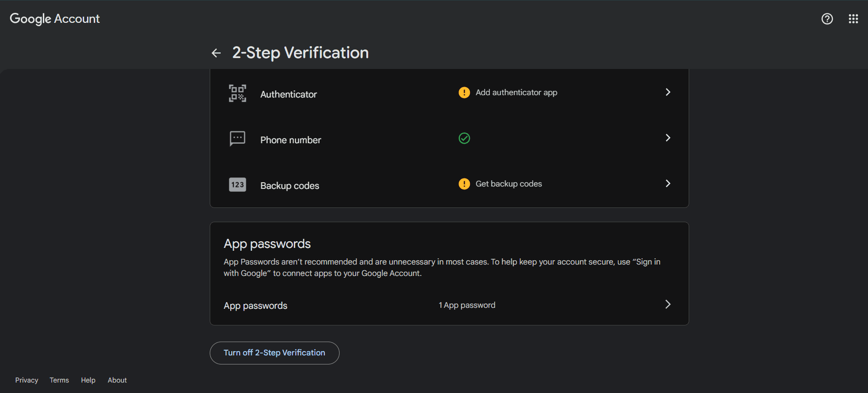Go back using the arrow beside 2-Step Verification
The image size is (868, 393).
point(216,53)
